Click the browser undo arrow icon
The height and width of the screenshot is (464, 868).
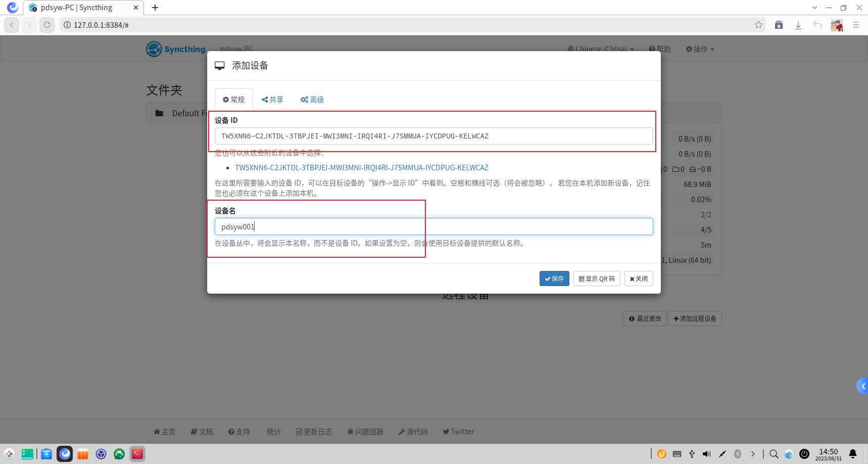(817, 25)
